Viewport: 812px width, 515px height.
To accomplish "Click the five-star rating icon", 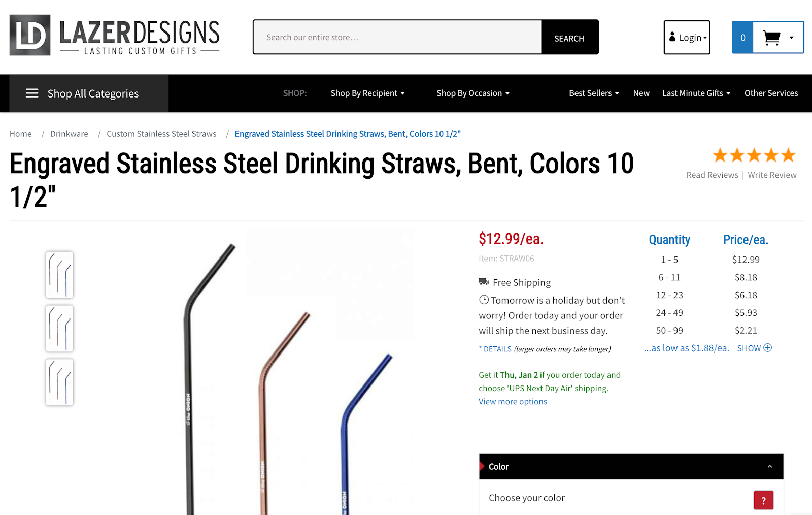I will point(754,155).
